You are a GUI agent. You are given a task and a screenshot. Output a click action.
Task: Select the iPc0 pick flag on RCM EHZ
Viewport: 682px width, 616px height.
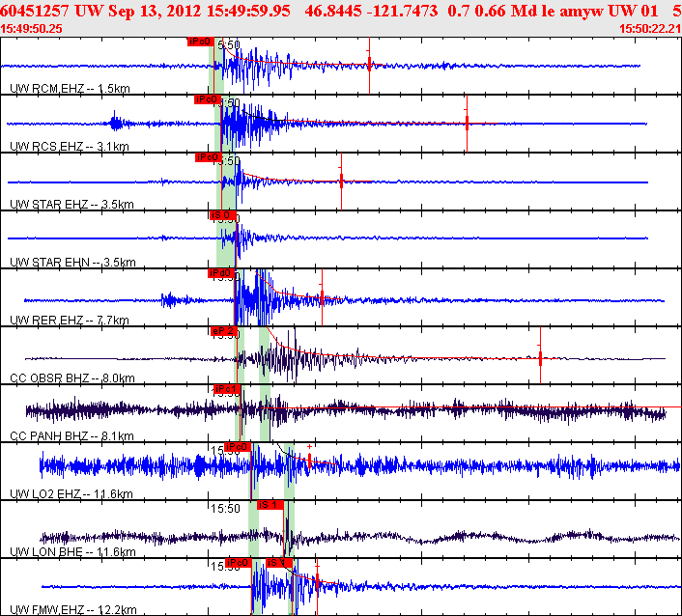coord(201,42)
